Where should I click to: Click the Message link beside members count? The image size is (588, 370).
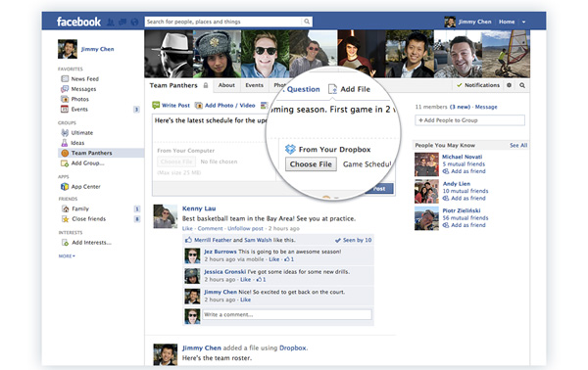click(486, 107)
